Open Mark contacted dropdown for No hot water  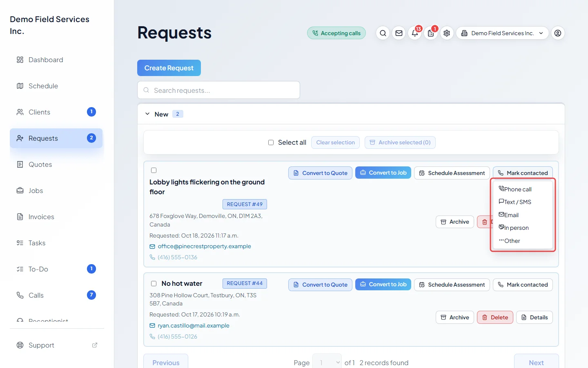[x=523, y=285]
